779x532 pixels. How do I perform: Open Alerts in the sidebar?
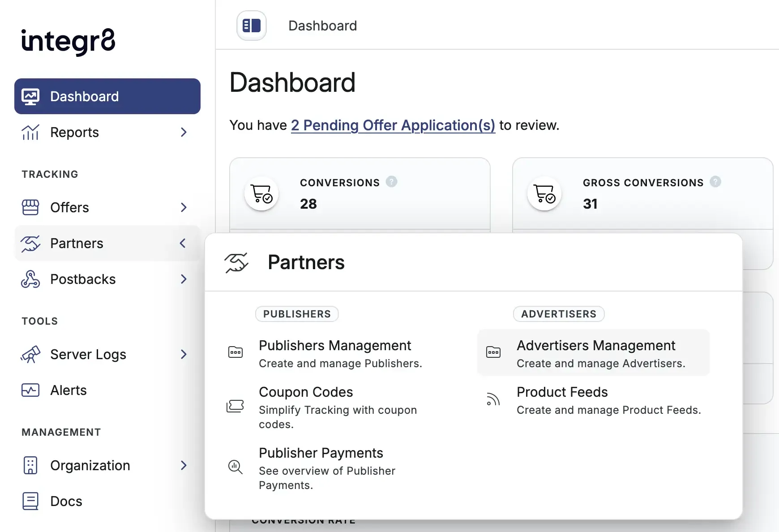click(x=107, y=390)
